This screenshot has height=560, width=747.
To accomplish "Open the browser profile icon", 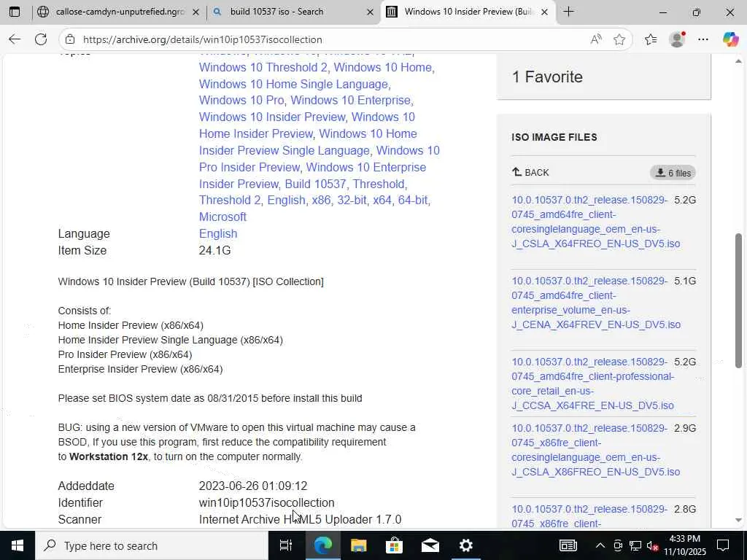I will [677, 39].
